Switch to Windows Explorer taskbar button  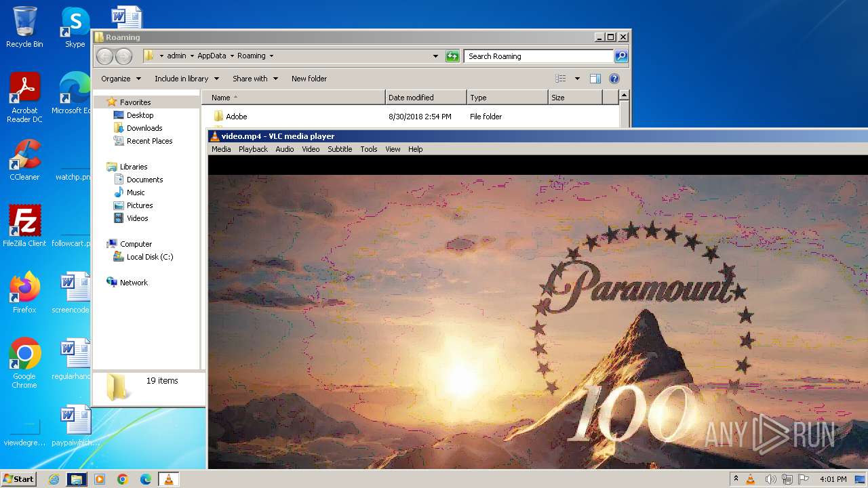pos(77,479)
